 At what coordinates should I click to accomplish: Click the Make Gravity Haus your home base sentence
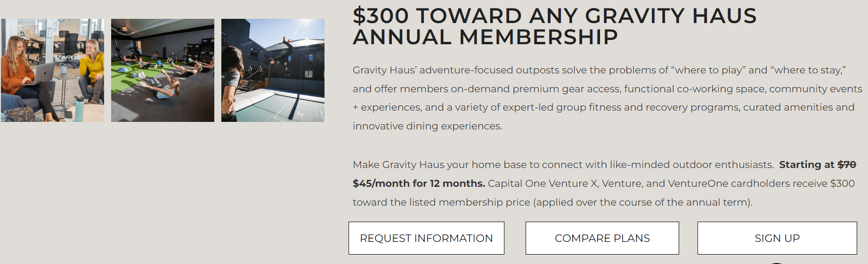(x=563, y=165)
